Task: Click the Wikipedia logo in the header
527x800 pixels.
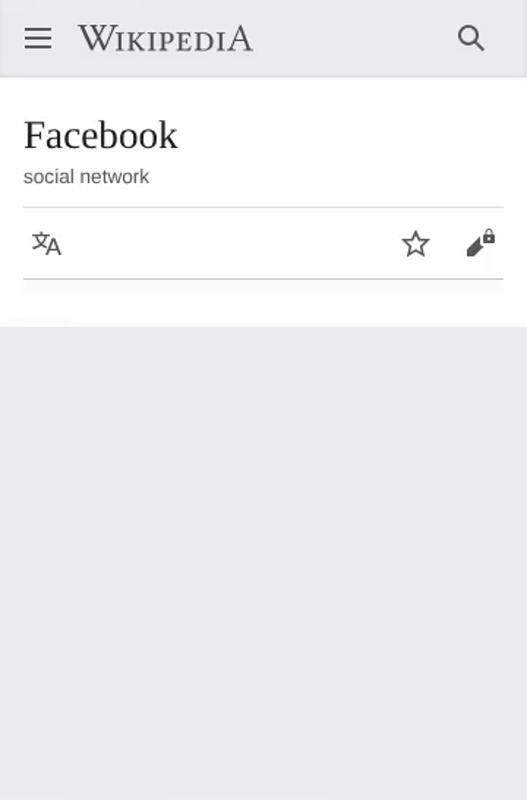Action: click(x=165, y=38)
